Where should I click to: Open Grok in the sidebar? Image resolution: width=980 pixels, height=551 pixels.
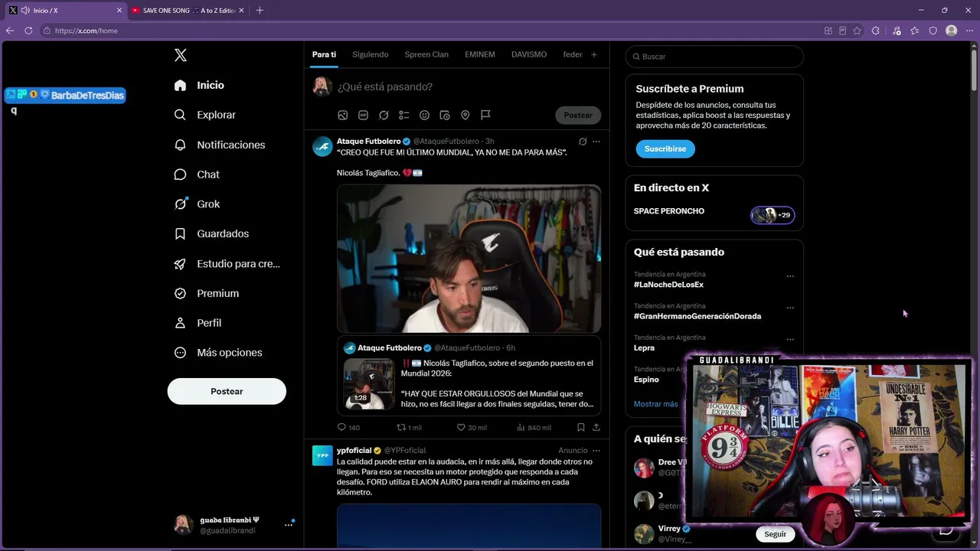[x=197, y=204]
